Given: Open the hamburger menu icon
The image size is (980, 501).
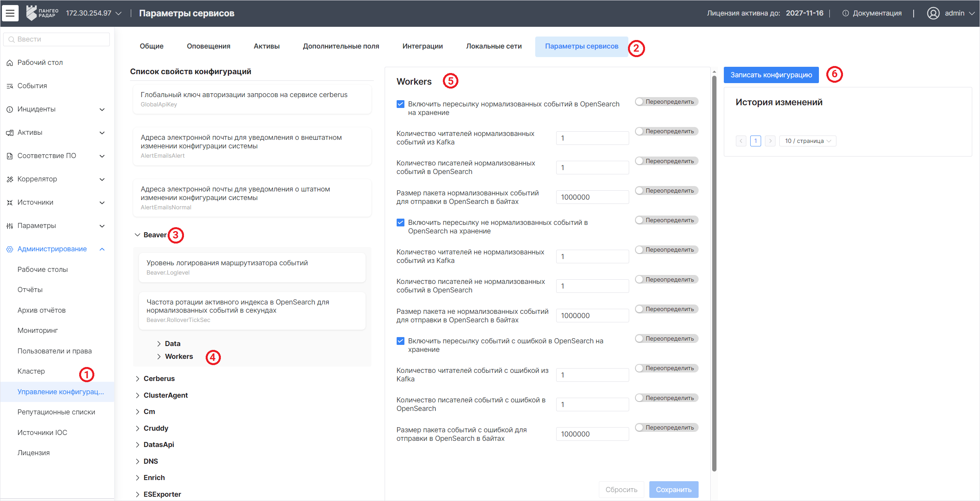Looking at the screenshot, I should coord(10,13).
